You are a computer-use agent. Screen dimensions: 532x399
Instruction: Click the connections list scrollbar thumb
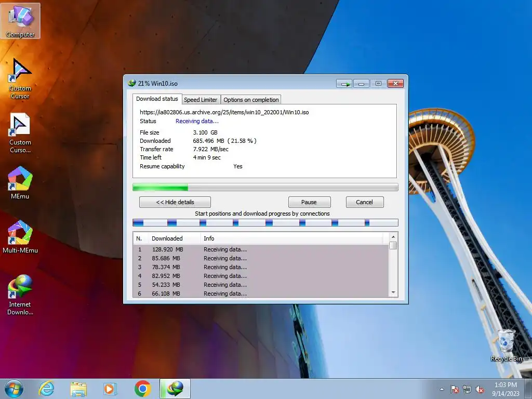click(x=393, y=246)
